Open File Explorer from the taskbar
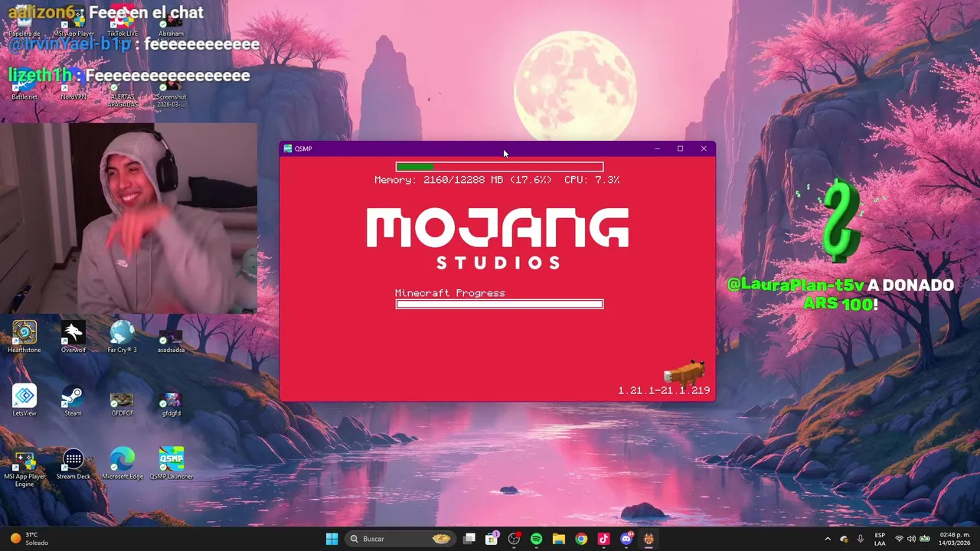 click(558, 539)
